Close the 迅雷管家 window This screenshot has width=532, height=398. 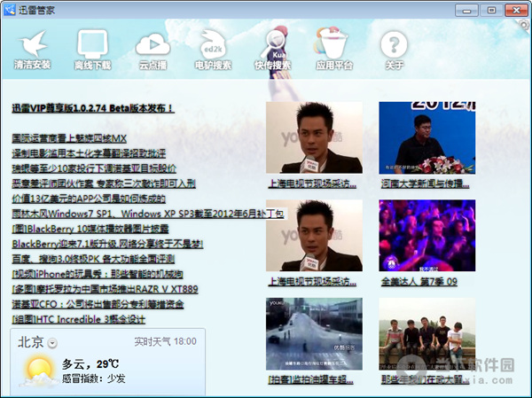(x=516, y=10)
